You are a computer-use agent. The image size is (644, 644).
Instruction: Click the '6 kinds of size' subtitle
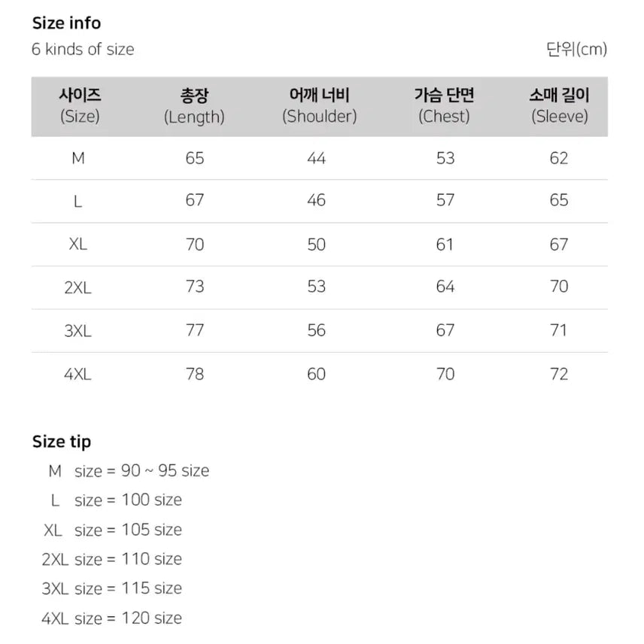[83, 50]
